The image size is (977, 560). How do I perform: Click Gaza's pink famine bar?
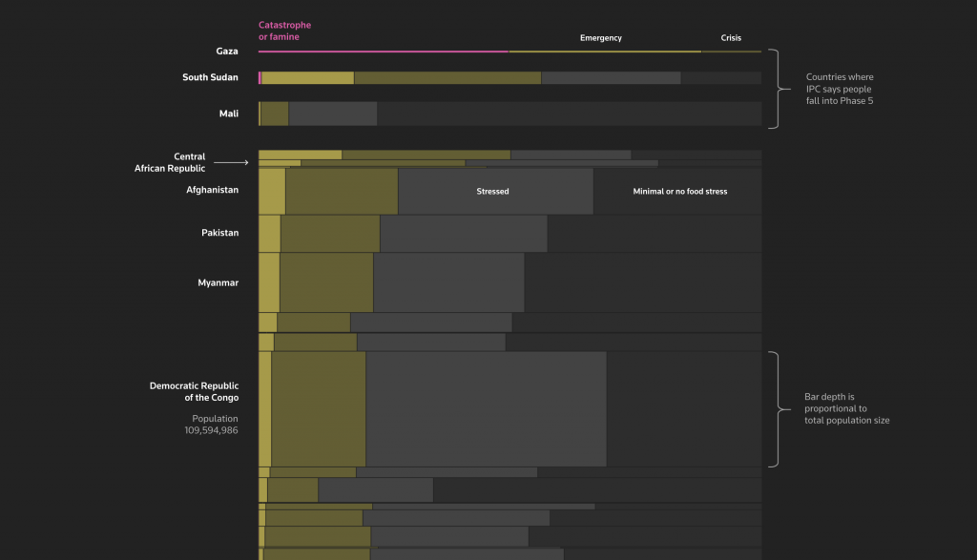pos(382,51)
